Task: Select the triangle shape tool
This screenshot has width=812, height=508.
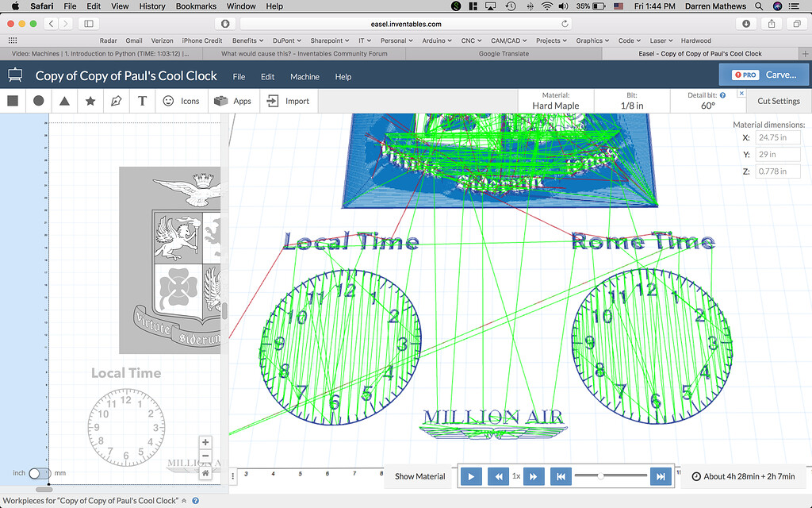Action: click(63, 101)
